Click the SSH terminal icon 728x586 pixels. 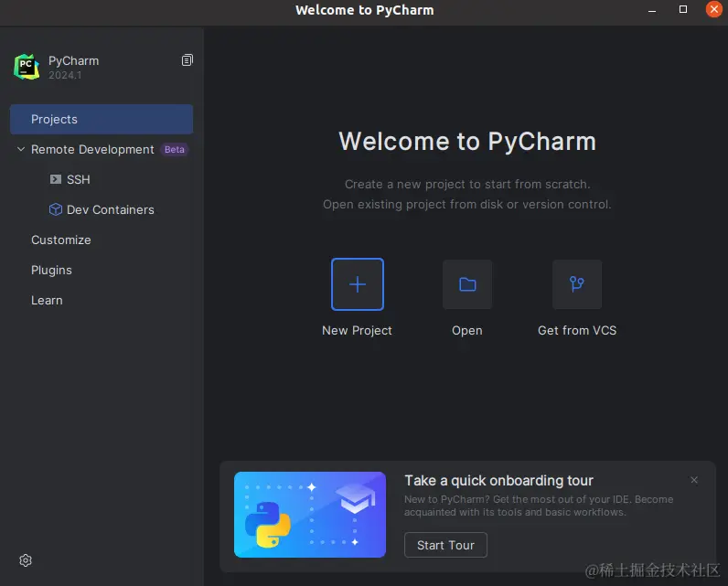[x=56, y=179]
